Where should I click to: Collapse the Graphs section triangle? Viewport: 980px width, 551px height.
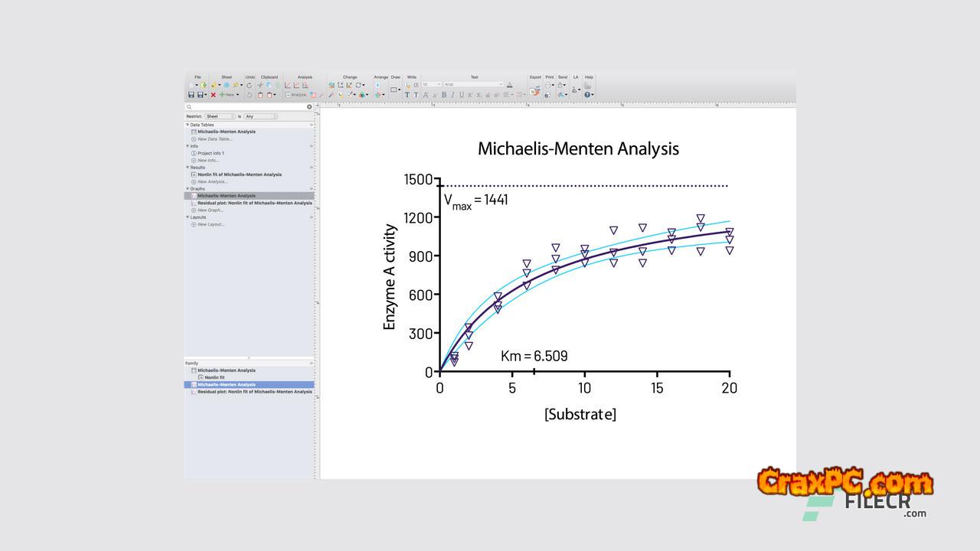(x=188, y=189)
